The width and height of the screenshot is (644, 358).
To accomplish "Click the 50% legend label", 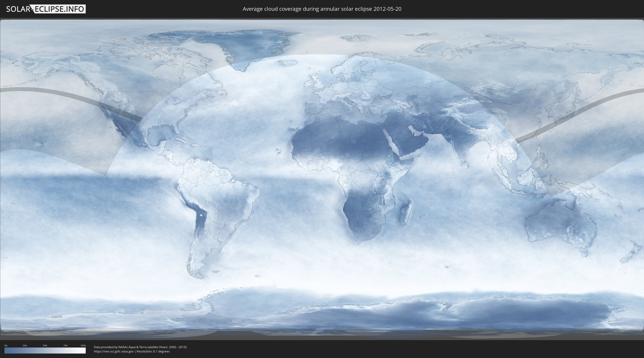I will [45, 345].
